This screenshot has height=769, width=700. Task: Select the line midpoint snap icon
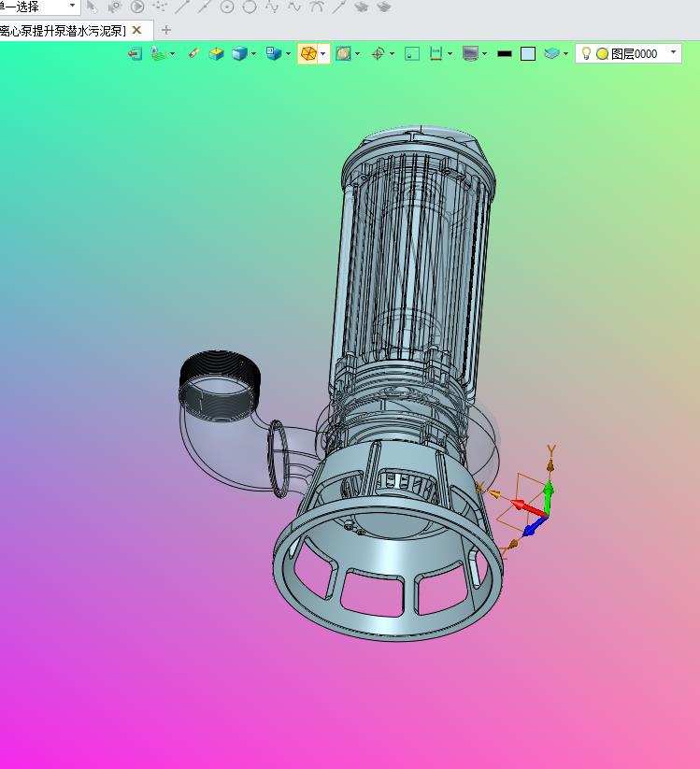[x=204, y=7]
